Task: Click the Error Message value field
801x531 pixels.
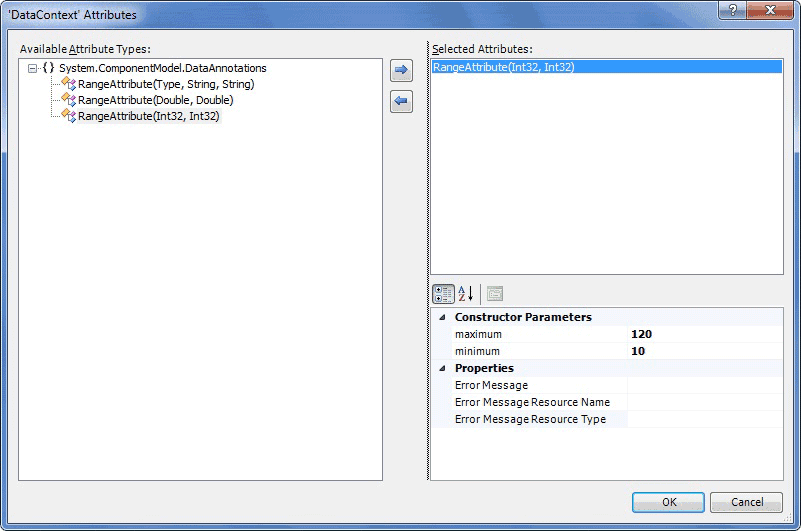Action: point(705,385)
